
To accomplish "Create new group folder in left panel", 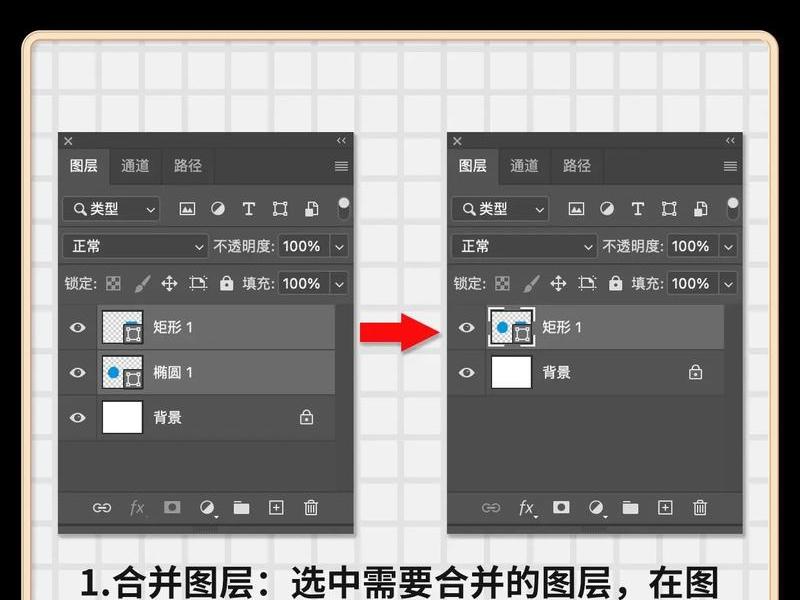I will click(x=241, y=508).
